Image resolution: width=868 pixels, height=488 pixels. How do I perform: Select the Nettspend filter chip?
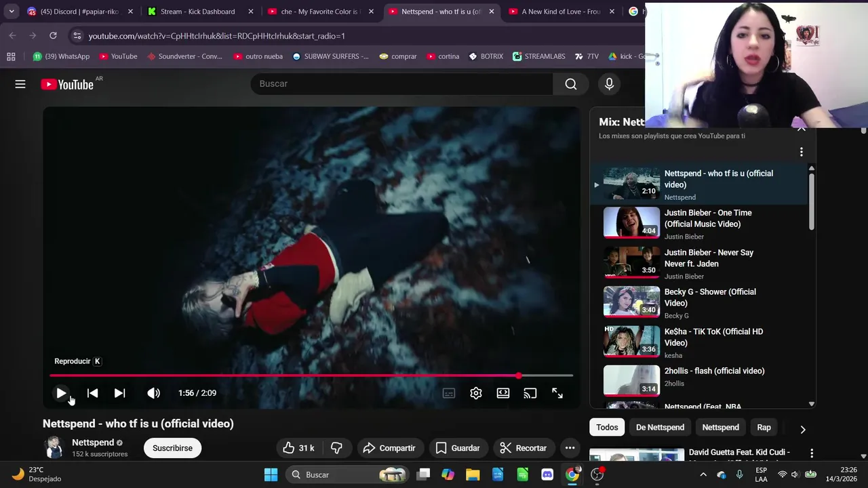[720, 428]
